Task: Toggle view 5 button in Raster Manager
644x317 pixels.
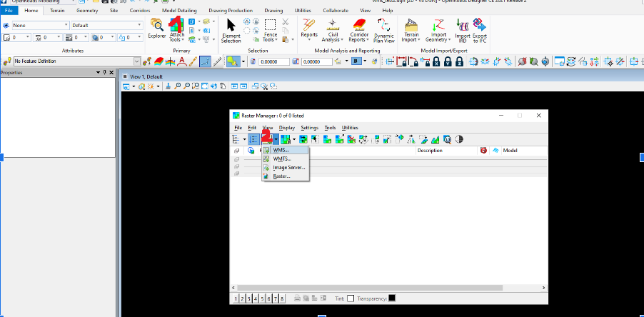Action: click(262, 298)
